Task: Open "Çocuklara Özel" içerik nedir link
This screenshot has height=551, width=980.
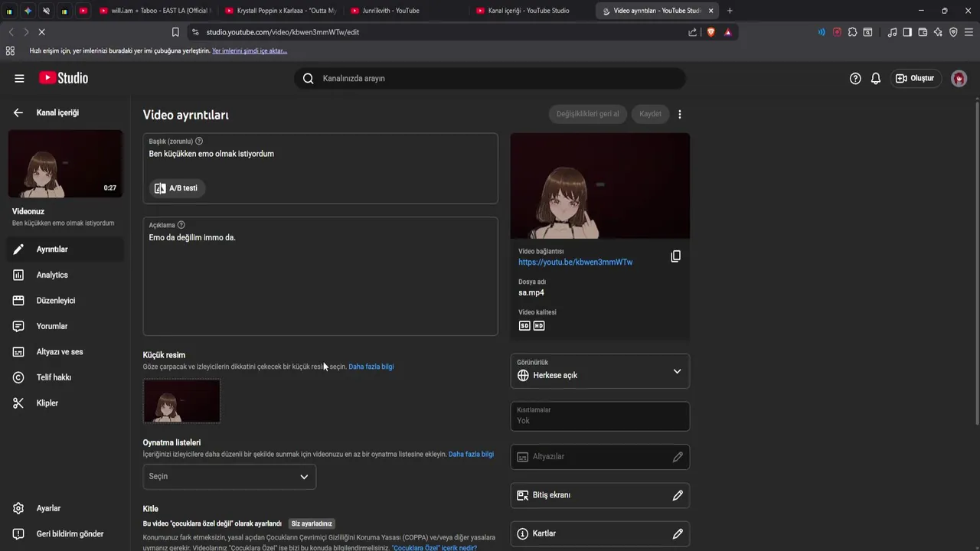Action: tap(434, 548)
